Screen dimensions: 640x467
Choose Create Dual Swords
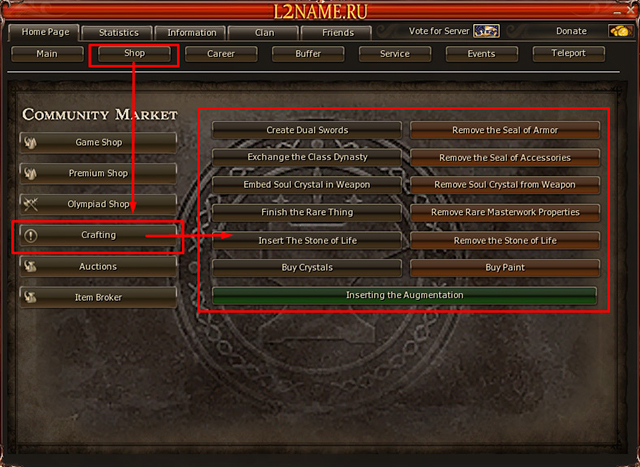[x=307, y=130]
